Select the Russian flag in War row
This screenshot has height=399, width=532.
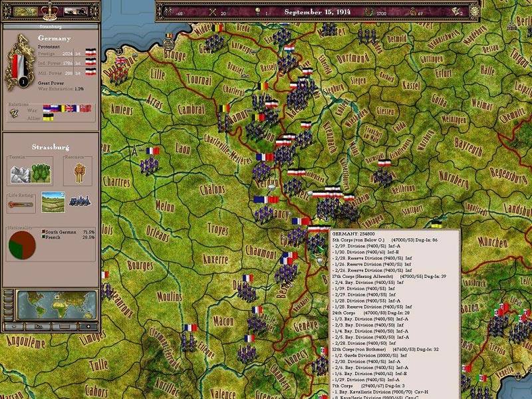point(55,108)
